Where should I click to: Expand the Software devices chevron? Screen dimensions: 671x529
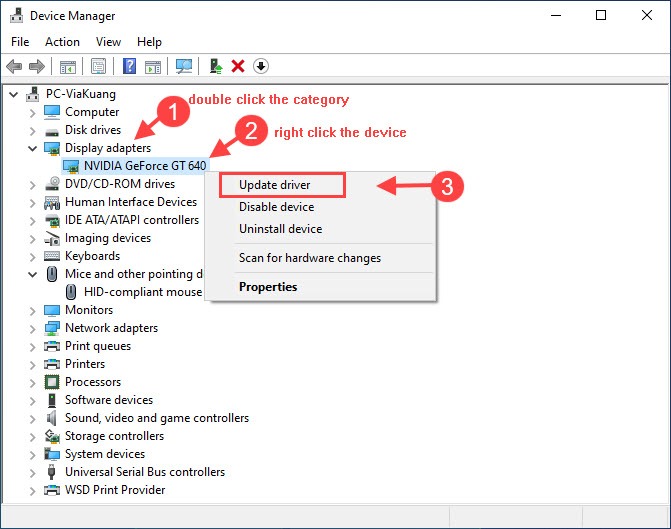point(33,401)
